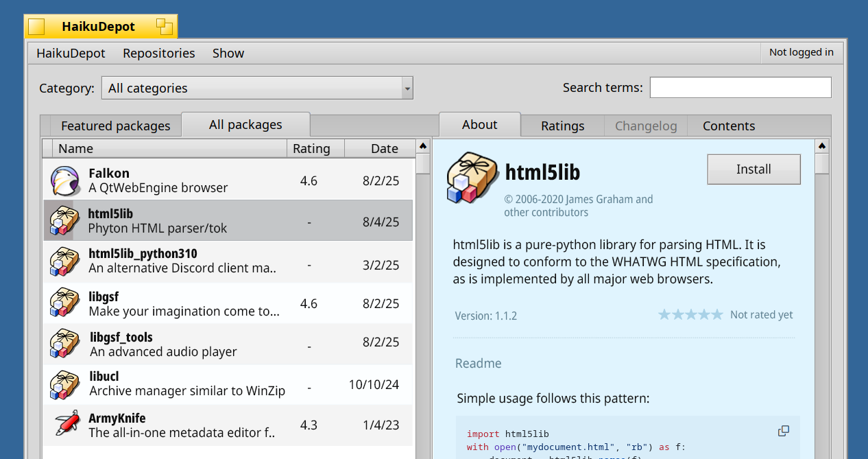Select the ArmyKnife package name

[117, 419]
